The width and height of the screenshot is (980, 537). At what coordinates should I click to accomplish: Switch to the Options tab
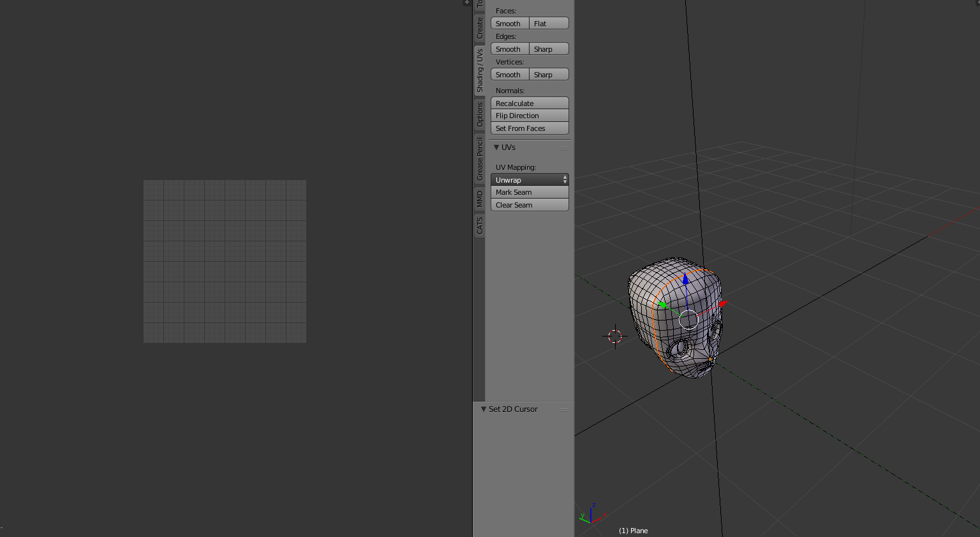pos(479,114)
